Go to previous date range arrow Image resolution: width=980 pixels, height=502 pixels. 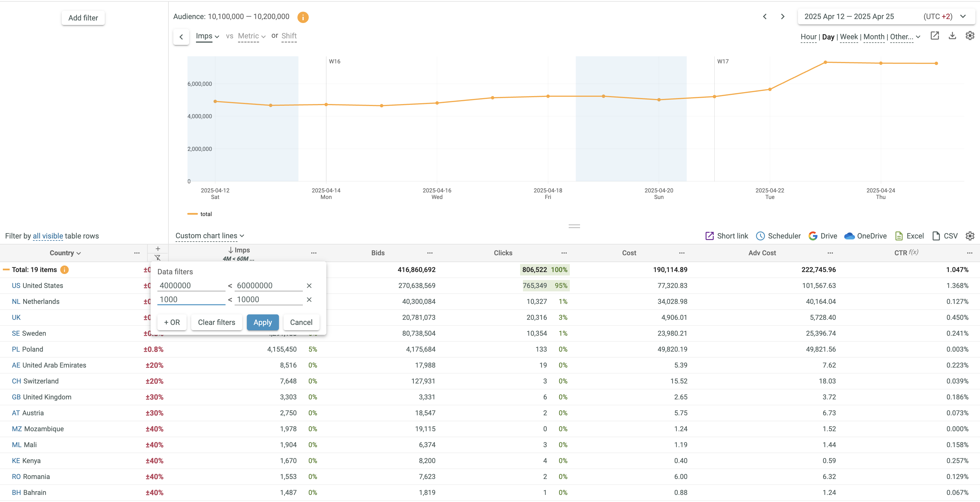coord(765,17)
